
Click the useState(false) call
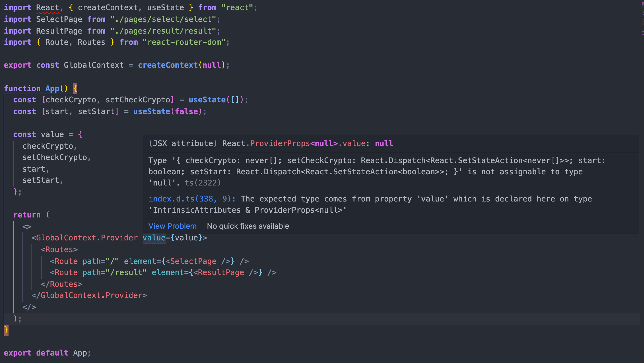coord(168,111)
